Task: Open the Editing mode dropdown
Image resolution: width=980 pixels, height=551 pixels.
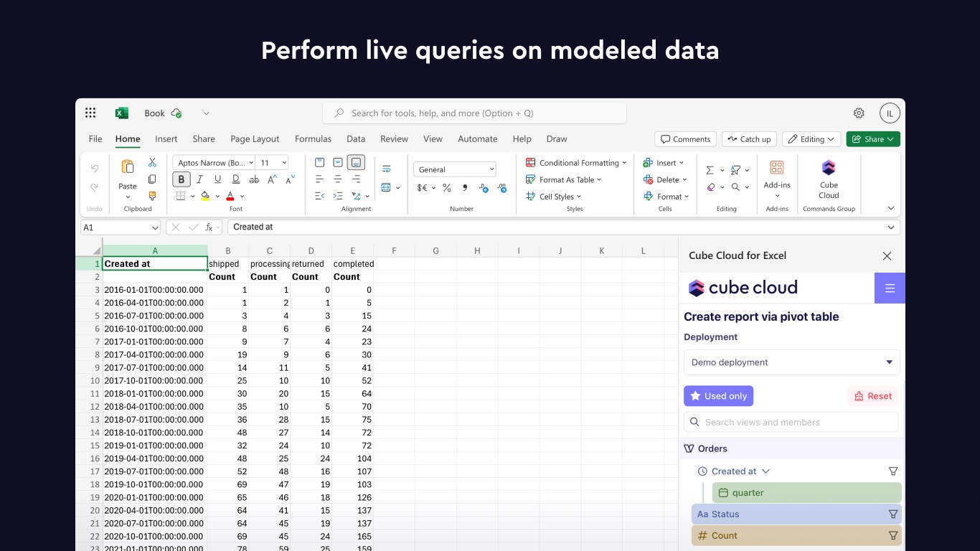Action: tap(811, 139)
